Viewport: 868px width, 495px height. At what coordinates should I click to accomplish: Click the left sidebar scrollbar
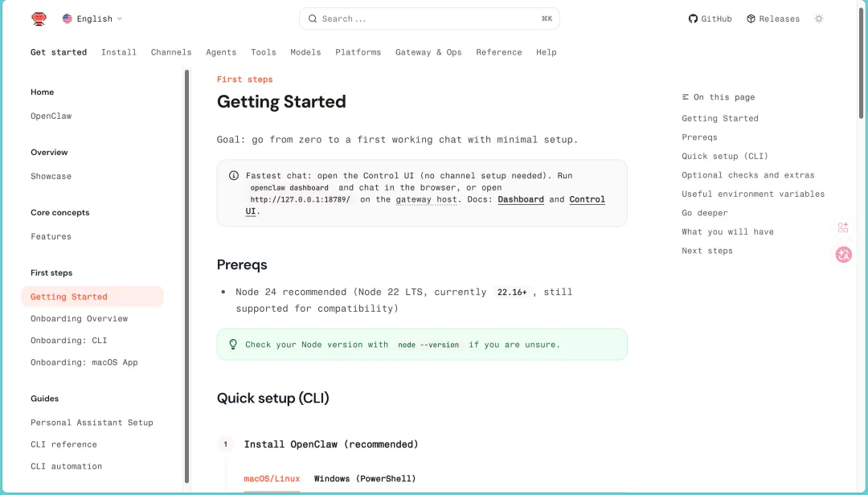(x=187, y=273)
